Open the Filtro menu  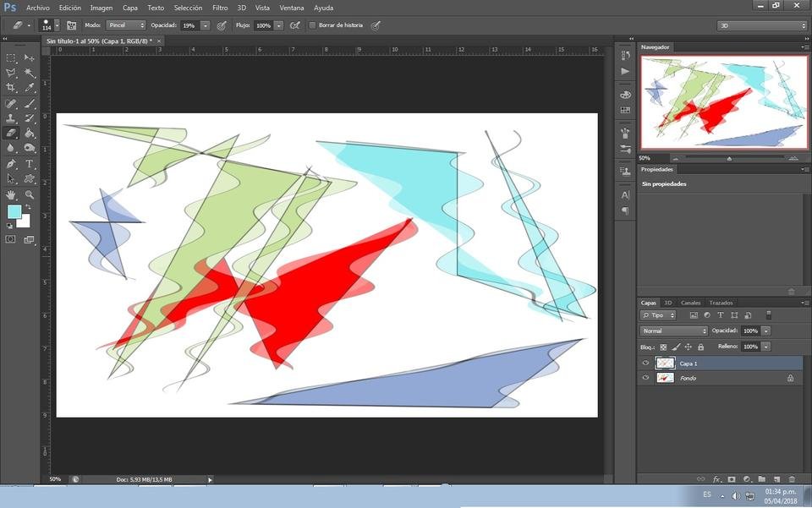click(x=220, y=8)
